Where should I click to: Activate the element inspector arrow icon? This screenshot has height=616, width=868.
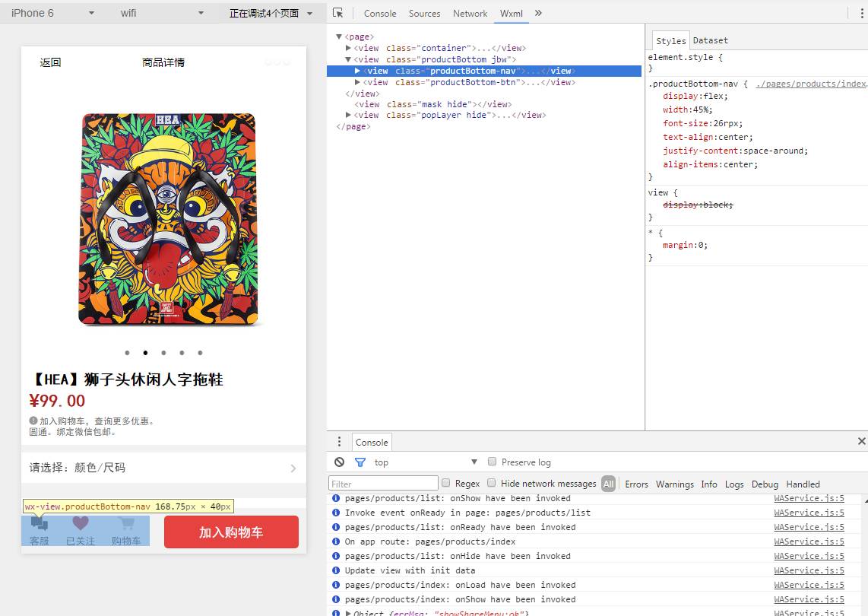pyautogui.click(x=337, y=13)
